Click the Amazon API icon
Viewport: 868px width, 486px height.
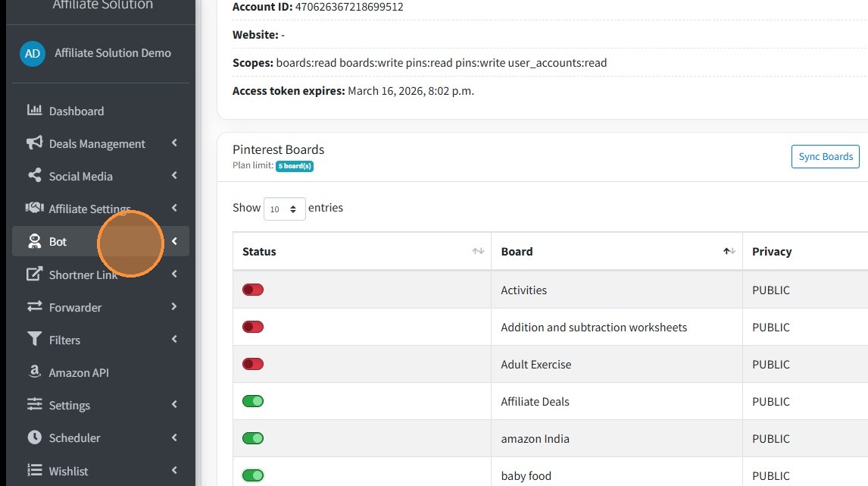(34, 372)
